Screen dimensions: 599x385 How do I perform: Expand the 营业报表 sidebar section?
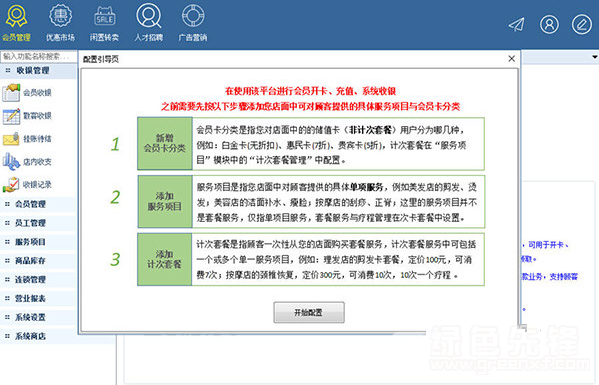pyautogui.click(x=38, y=298)
